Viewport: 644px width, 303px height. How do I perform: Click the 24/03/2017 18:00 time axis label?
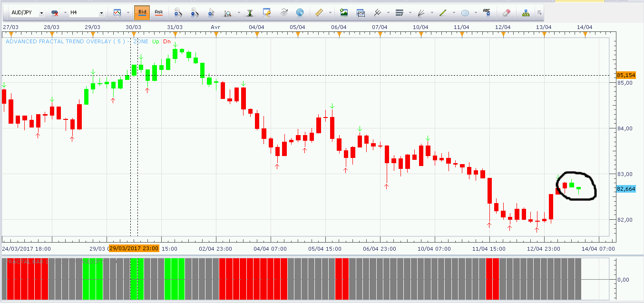(26, 248)
